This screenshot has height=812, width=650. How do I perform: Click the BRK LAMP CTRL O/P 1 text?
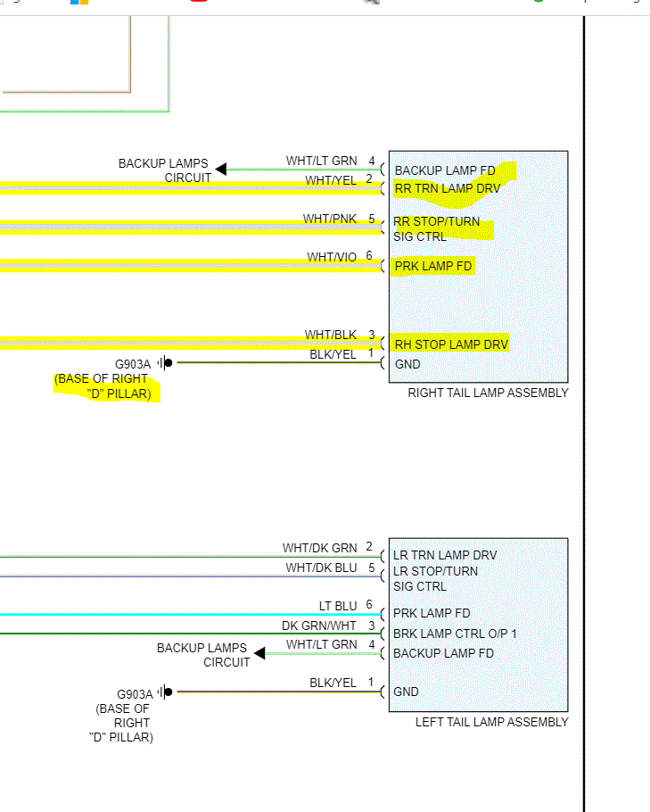click(x=455, y=634)
